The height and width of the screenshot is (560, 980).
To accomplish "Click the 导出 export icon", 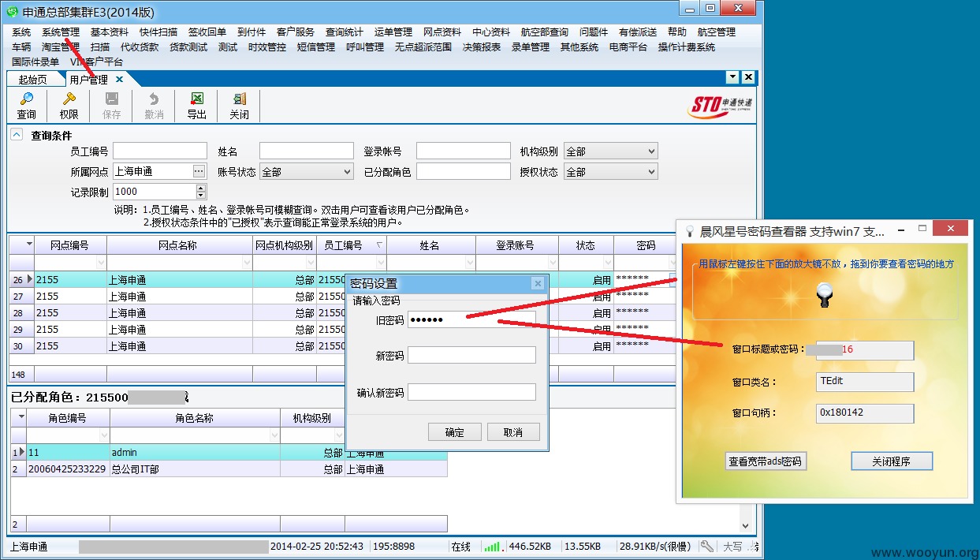I will click(x=196, y=106).
